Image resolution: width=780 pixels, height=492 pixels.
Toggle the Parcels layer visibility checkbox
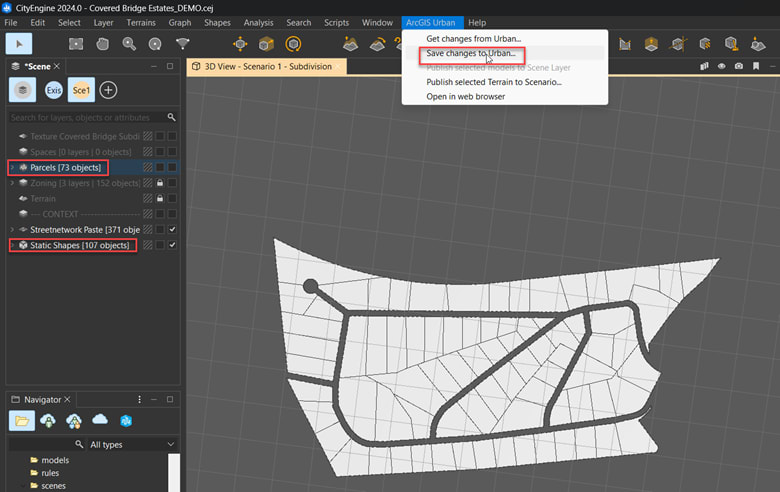pyautogui.click(x=172, y=167)
